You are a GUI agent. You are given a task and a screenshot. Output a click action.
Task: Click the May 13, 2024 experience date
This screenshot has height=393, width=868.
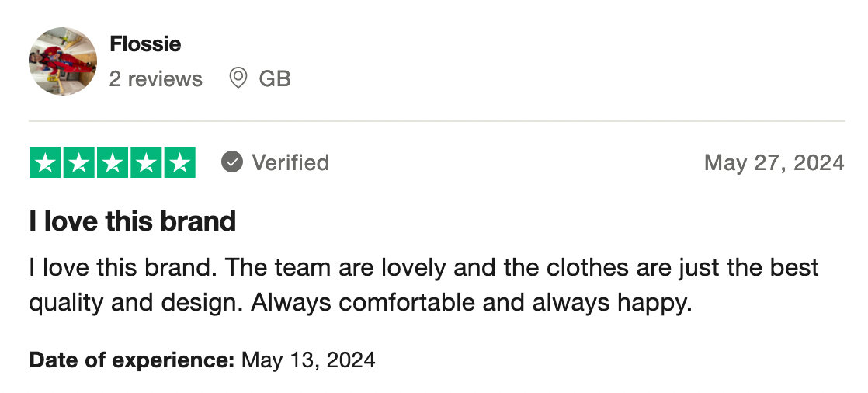click(308, 360)
